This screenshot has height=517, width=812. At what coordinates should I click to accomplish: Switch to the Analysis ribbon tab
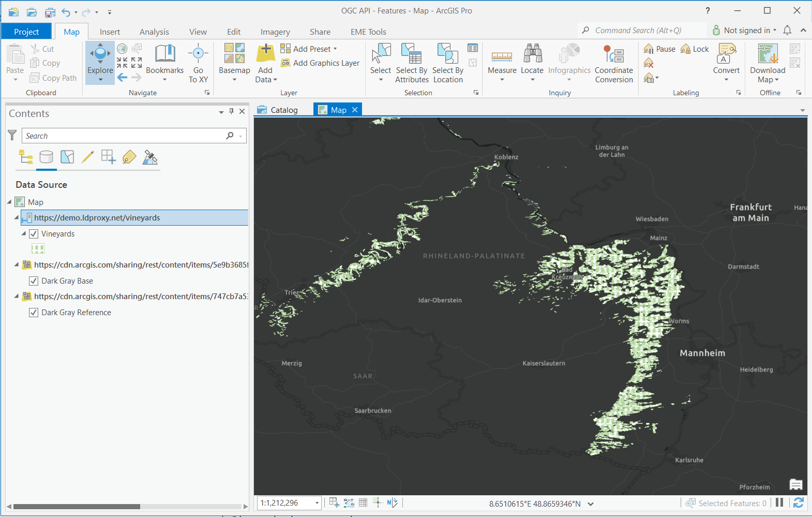click(x=154, y=32)
